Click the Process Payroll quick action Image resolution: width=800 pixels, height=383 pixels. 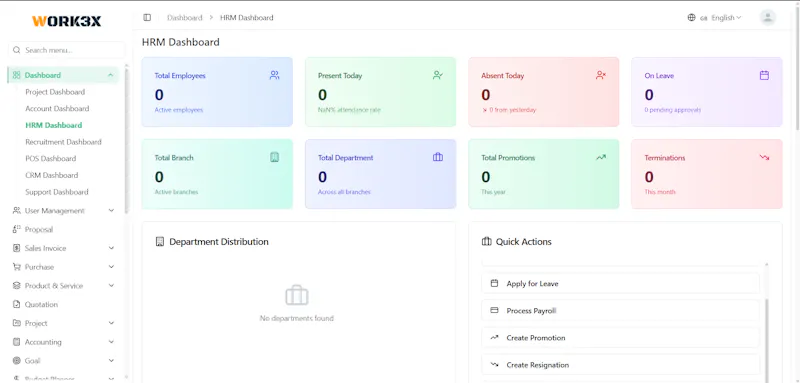click(x=620, y=311)
